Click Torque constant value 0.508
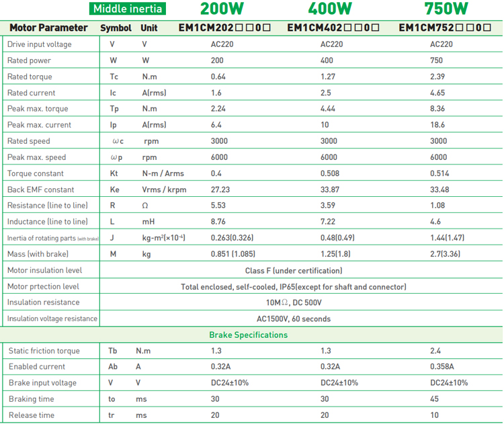Viewport: 504px width, 424px height. pos(330,173)
